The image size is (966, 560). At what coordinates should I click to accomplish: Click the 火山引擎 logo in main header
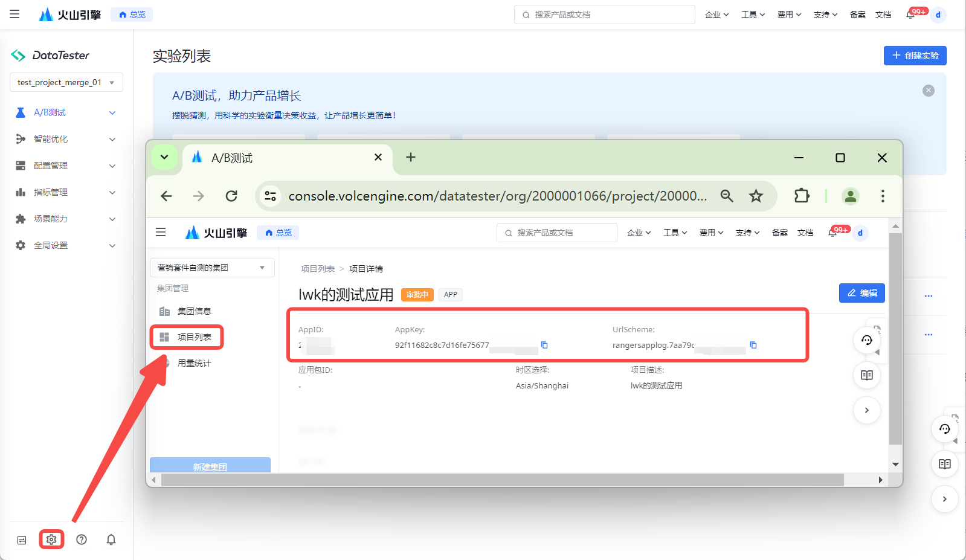tap(69, 14)
